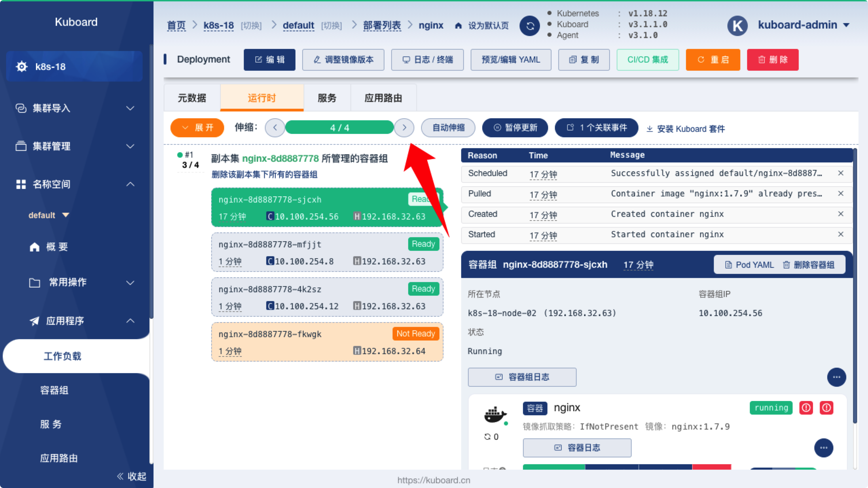Image resolution: width=868 pixels, height=488 pixels.
Task: Click 部署列表 breadcrumb link
Action: point(382,25)
